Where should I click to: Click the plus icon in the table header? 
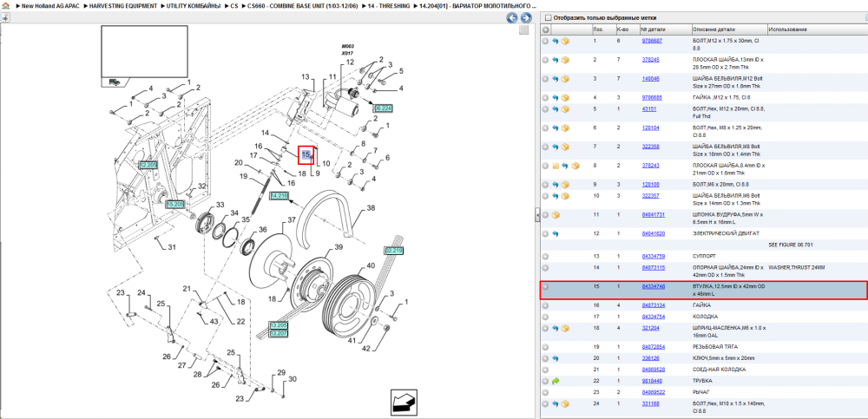pyautogui.click(x=546, y=29)
